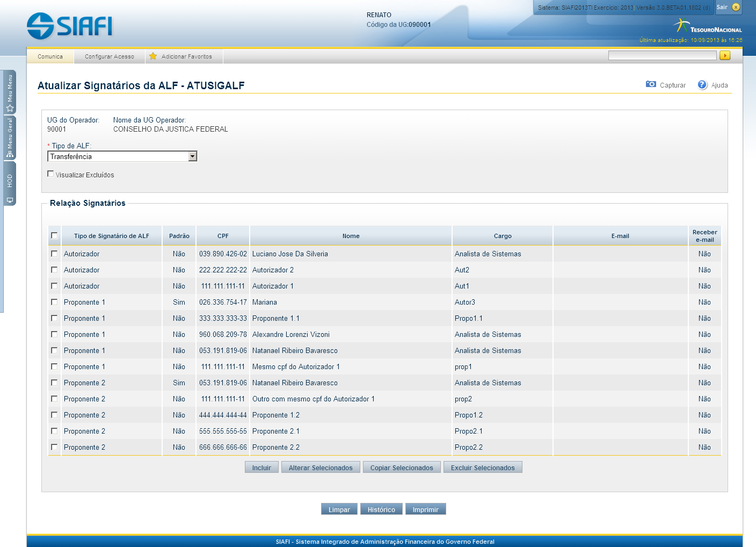The image size is (756, 547).
Task: Click the Incluir button
Action: pyautogui.click(x=261, y=467)
